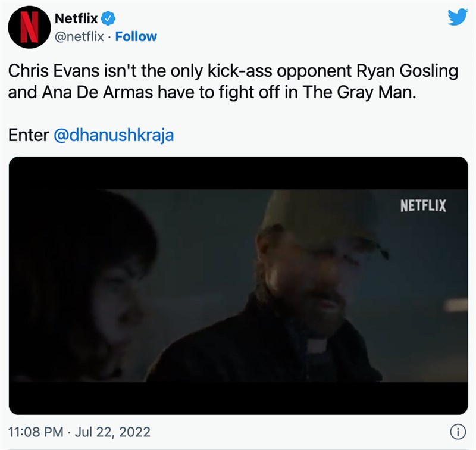Open the Netflix profile avatar
Viewport: 476px width, 450px height.
29,27
